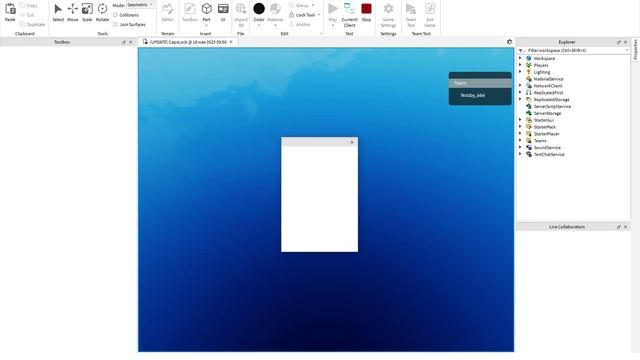The height and width of the screenshot is (360, 640).
Task: Click the Lock Tool button
Action: 302,15
